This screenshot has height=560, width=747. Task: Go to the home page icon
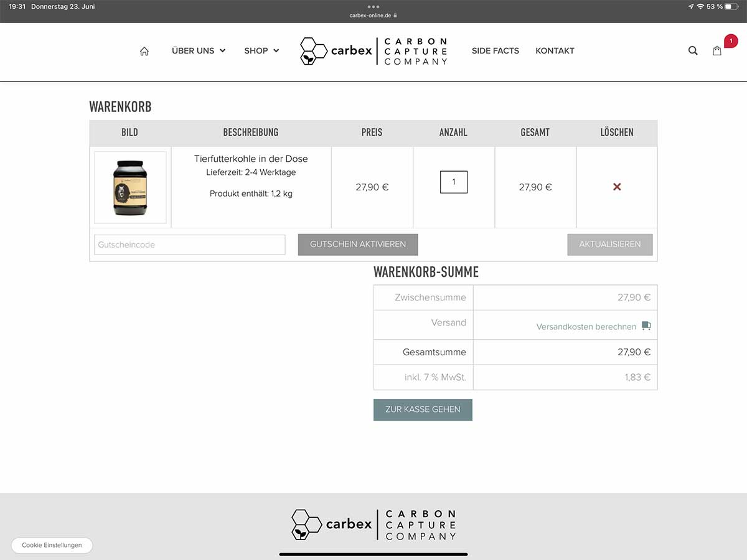[x=144, y=51]
